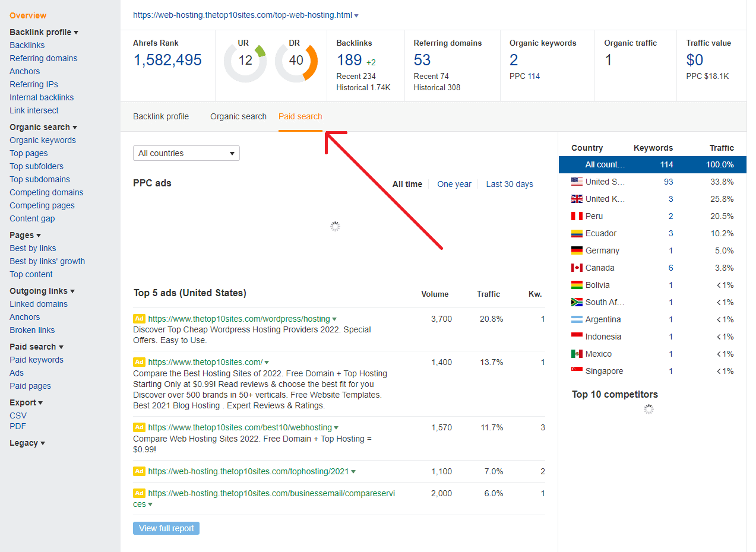Open the All countries dropdown
Screen dimensions: 756x552
click(186, 153)
